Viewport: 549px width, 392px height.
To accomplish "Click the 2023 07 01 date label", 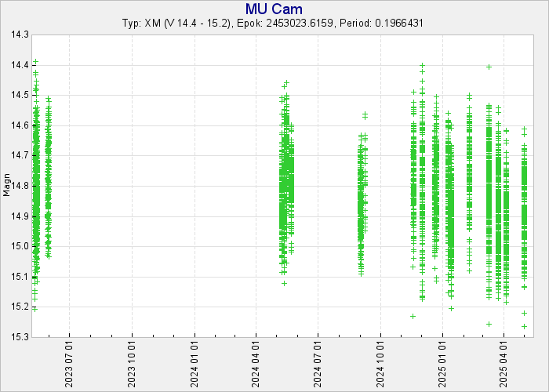I will (69, 365).
